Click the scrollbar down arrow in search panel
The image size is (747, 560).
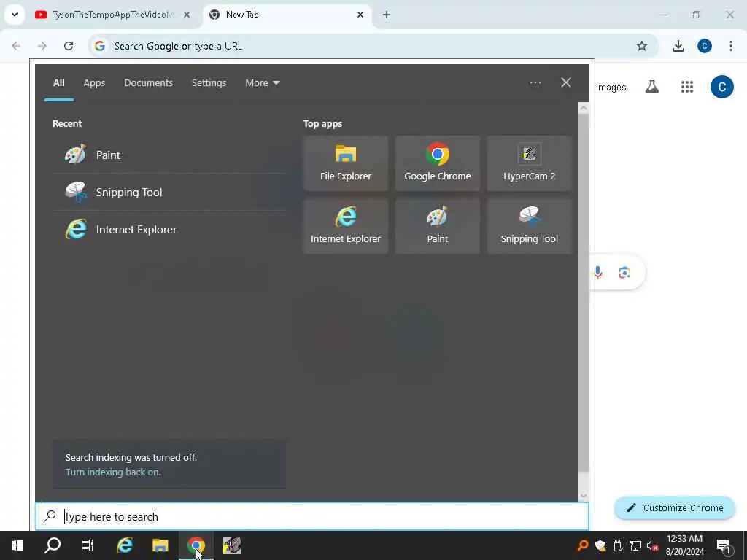pyautogui.click(x=583, y=496)
